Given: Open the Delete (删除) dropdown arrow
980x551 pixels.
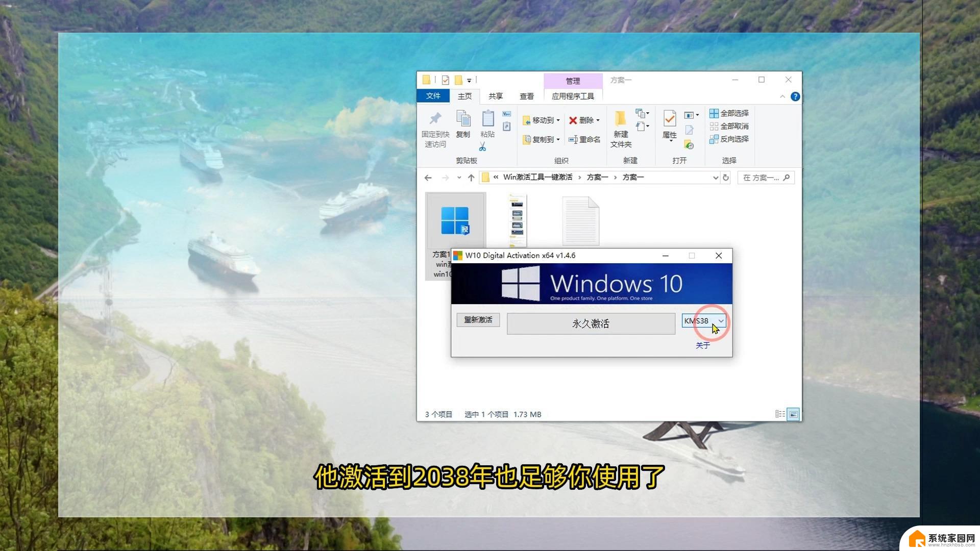Looking at the screenshot, I should 598,120.
